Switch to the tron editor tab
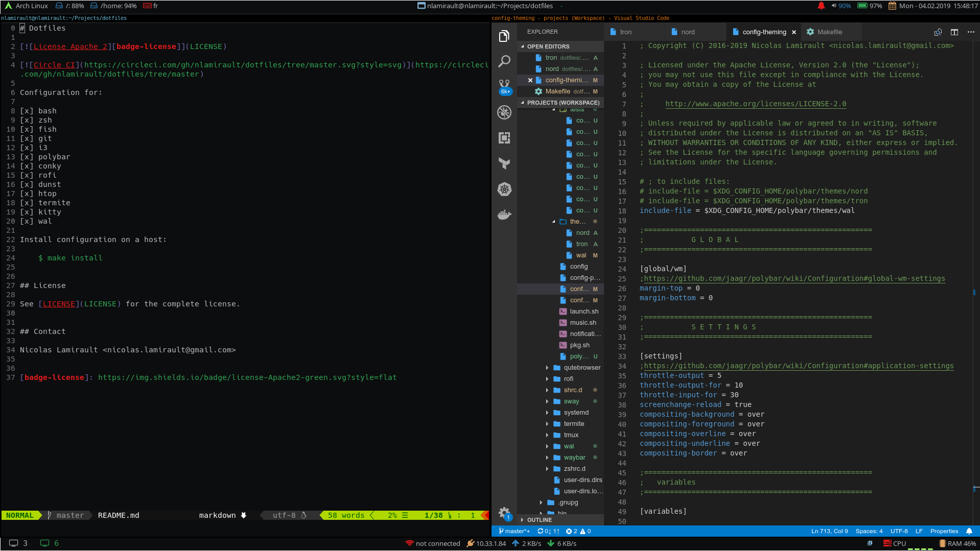Viewport: 980px width, 551px height. click(x=634, y=32)
